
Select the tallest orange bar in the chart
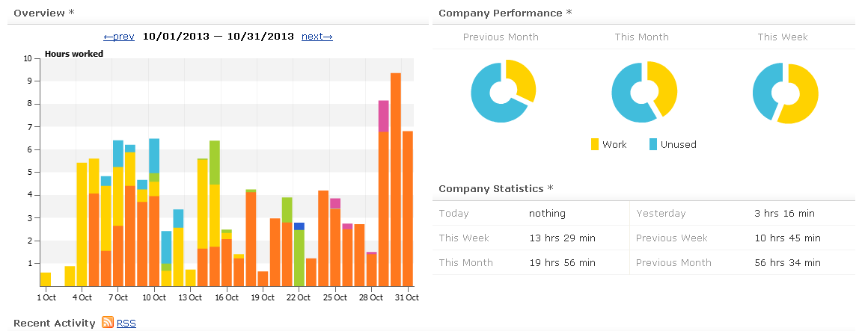[x=396, y=179]
